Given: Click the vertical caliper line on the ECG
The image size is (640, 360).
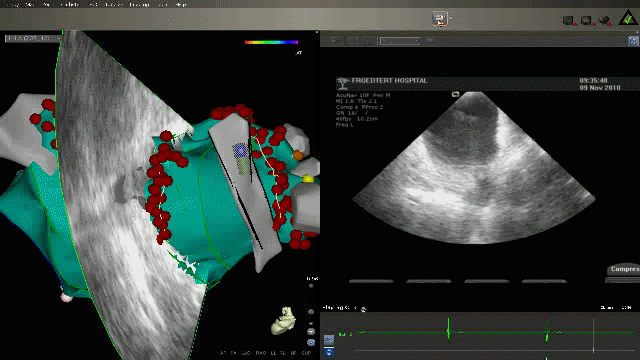Looking at the screenshot, I should coord(593,336).
